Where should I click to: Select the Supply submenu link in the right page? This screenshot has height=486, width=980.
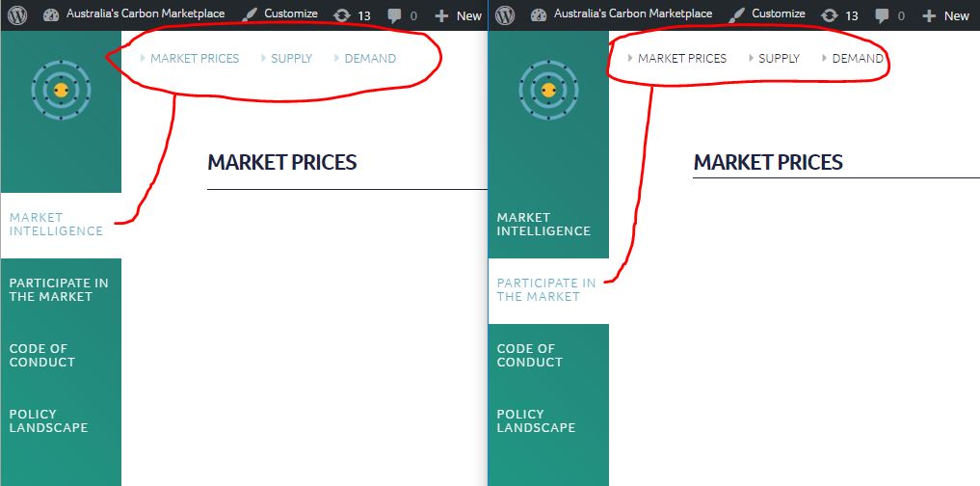779,58
